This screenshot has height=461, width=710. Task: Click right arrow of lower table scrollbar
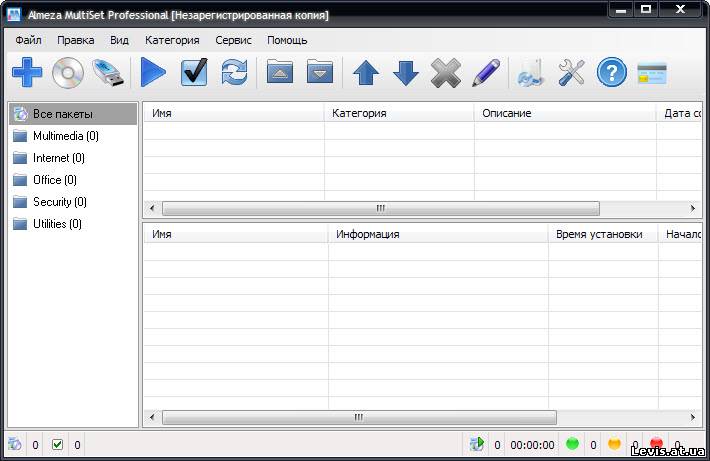692,417
